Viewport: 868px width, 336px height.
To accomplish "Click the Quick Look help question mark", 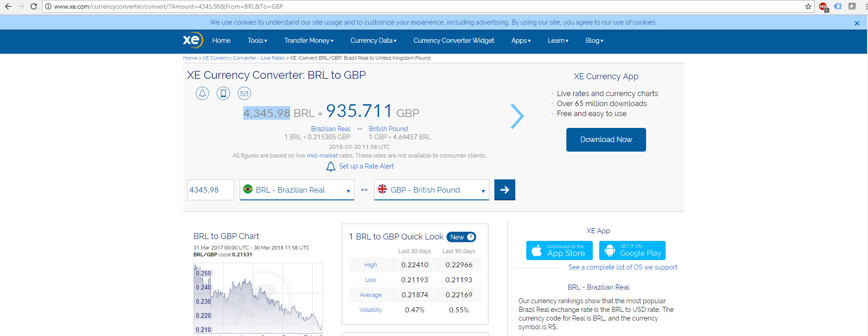I will tap(471, 237).
